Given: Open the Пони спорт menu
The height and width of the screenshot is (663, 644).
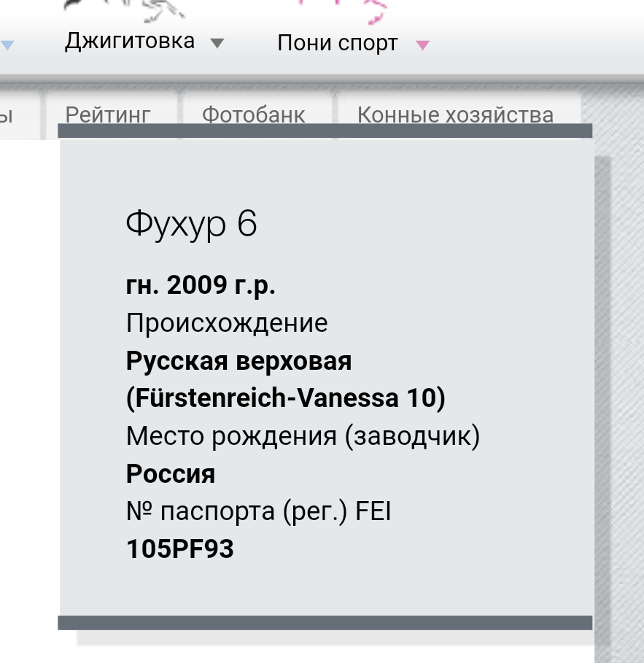Looking at the screenshot, I should 337,43.
